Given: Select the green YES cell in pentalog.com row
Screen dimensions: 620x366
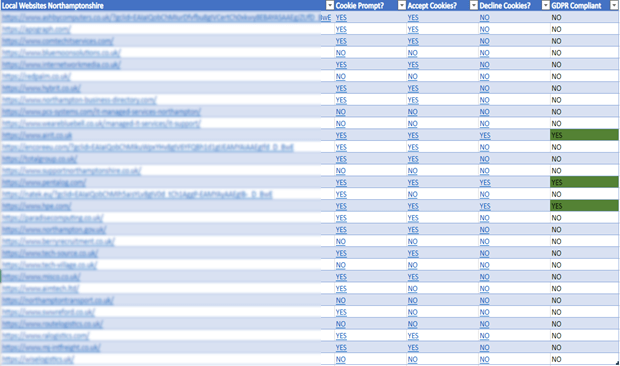Looking at the screenshot, I should click(x=584, y=183).
